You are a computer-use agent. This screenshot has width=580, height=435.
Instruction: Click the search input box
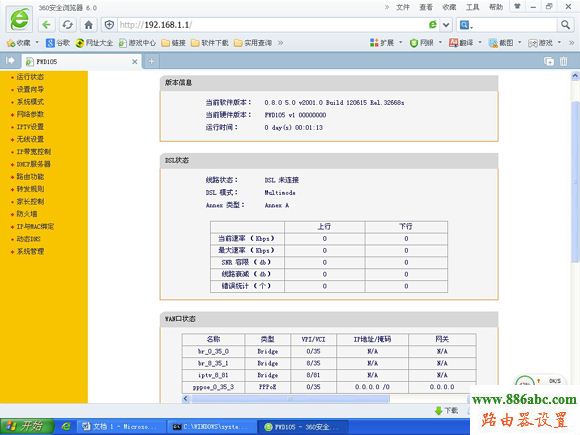(x=516, y=25)
